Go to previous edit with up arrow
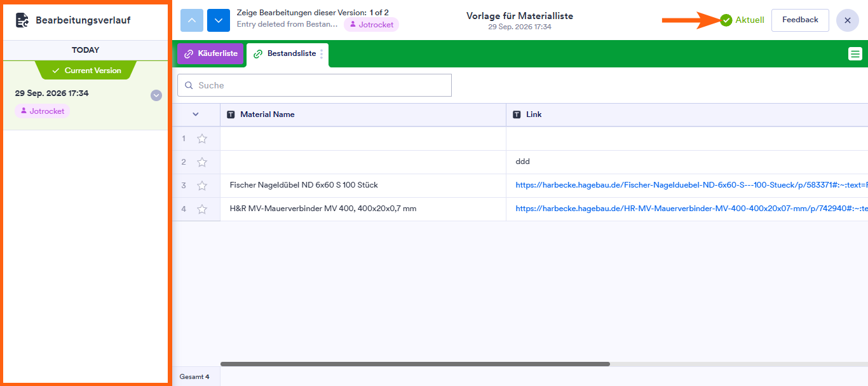 [x=192, y=20]
